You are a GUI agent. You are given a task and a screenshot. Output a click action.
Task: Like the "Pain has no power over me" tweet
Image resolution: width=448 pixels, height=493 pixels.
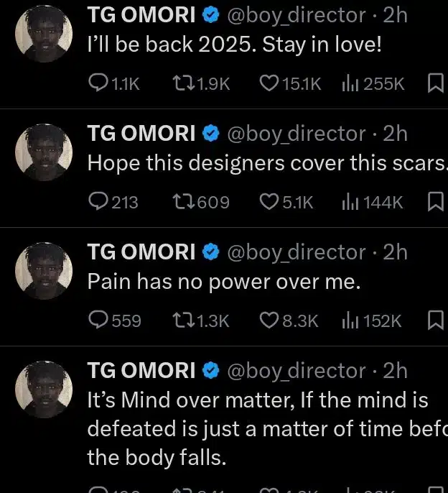tap(269, 321)
